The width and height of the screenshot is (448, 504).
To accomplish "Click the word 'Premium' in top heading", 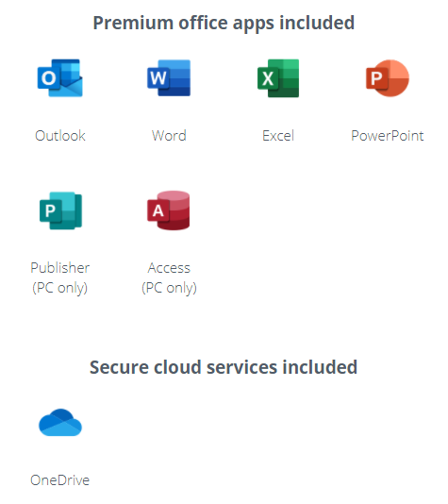I will (x=133, y=24).
